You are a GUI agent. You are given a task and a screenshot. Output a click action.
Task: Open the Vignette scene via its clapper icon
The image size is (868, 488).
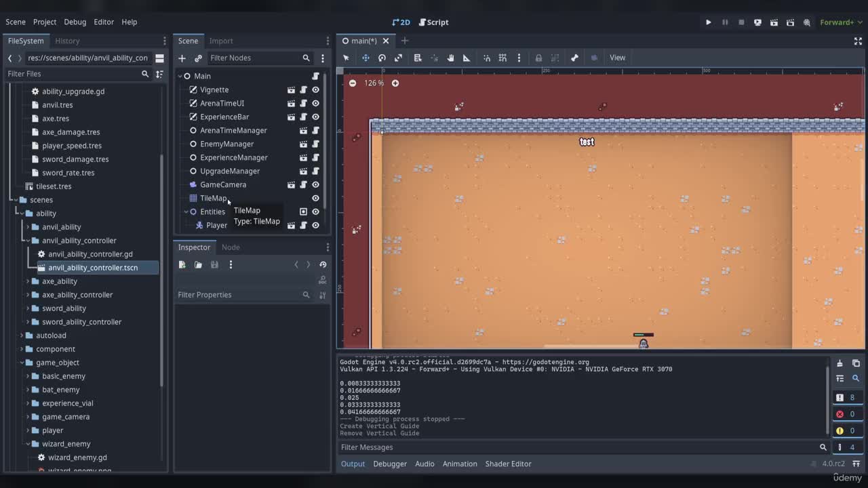(x=291, y=89)
